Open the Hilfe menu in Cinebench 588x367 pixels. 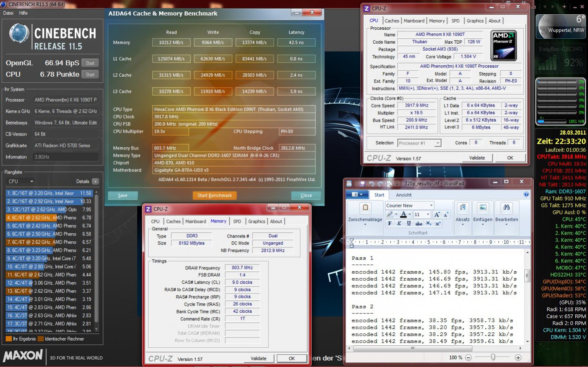[23, 13]
